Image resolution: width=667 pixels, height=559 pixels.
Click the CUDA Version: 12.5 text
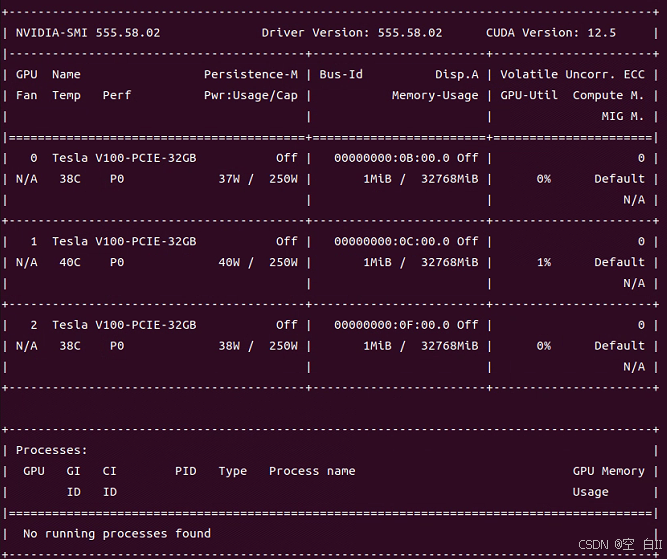[551, 33]
